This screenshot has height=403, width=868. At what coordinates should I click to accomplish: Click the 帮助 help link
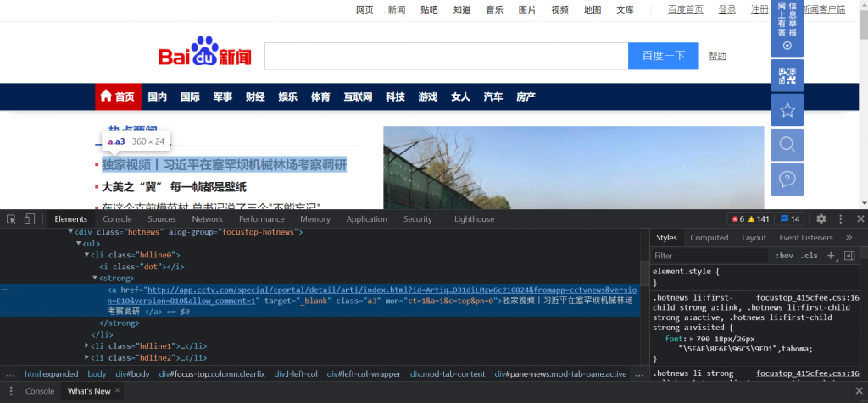click(717, 56)
